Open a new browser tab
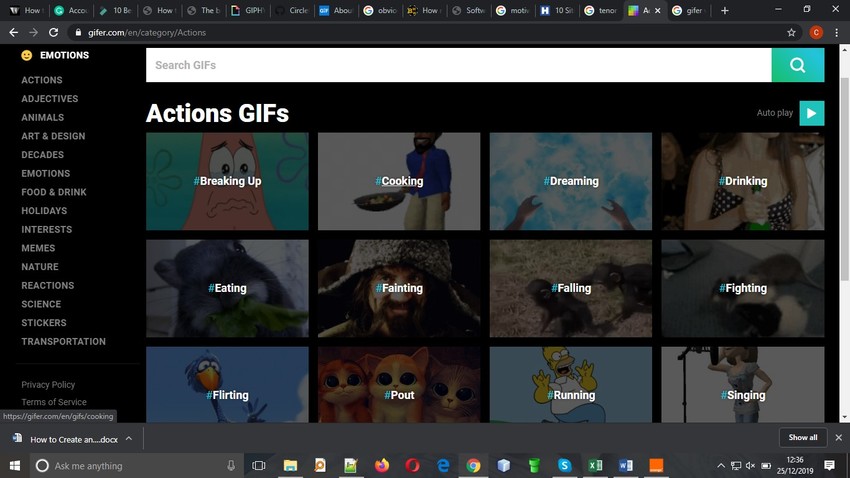Screen dimensions: 850x478 pyautogui.click(x=725, y=10)
